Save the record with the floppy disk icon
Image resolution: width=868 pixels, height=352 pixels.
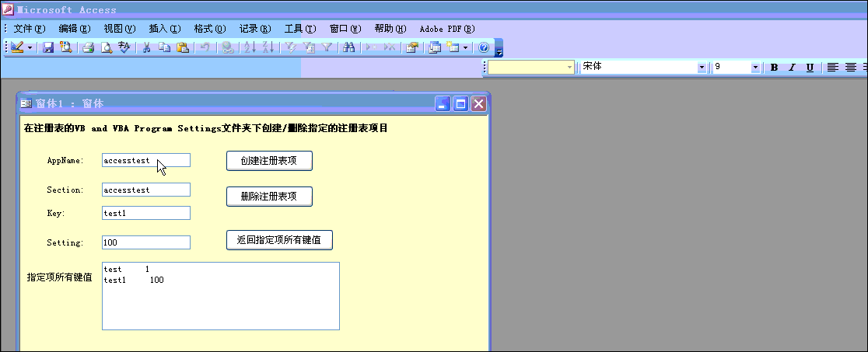pos(48,47)
